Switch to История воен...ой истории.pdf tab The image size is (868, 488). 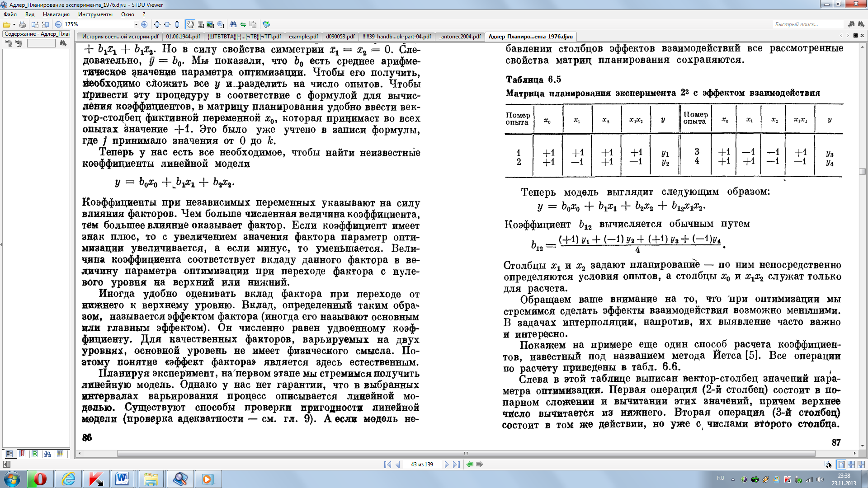(x=120, y=37)
